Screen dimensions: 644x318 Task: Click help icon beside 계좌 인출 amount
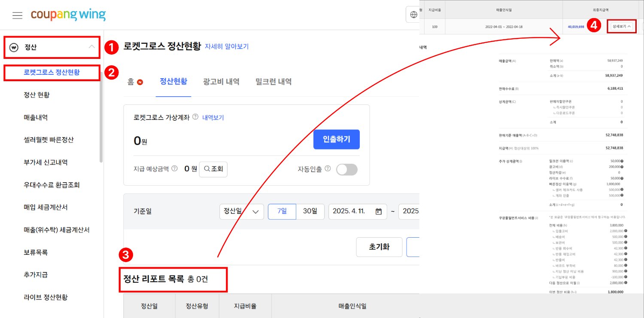pos(622,195)
